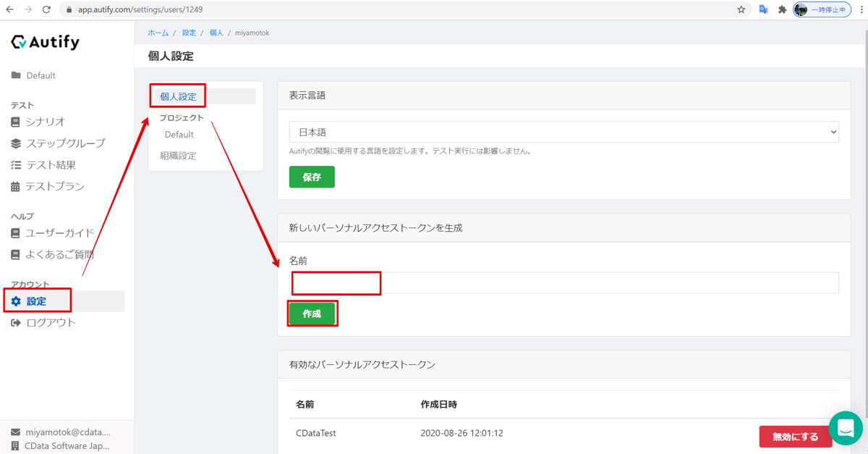Click the green 作成 button

coord(312,314)
